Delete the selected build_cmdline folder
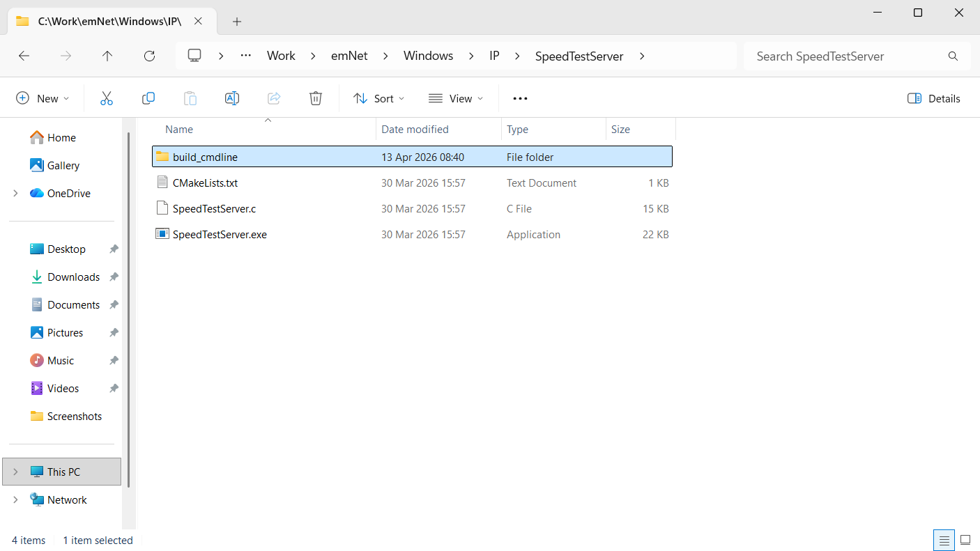Image resolution: width=980 pixels, height=551 pixels. tap(315, 98)
